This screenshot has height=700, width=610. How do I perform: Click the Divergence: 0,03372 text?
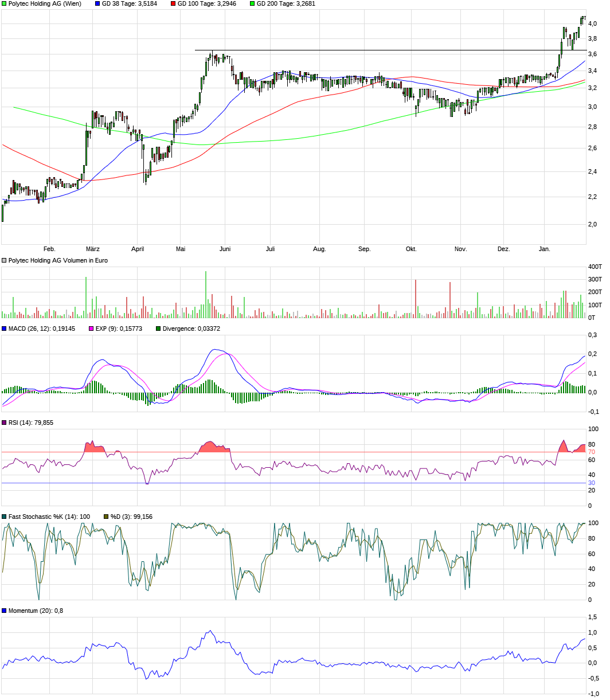[x=192, y=329]
